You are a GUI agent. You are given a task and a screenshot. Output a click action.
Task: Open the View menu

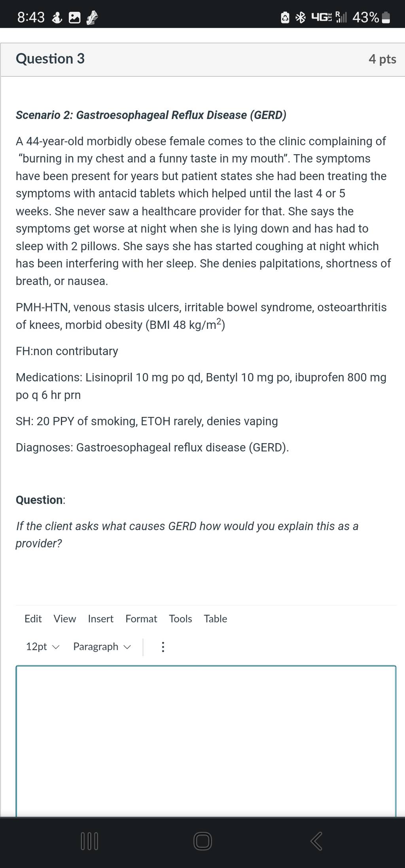tap(65, 619)
